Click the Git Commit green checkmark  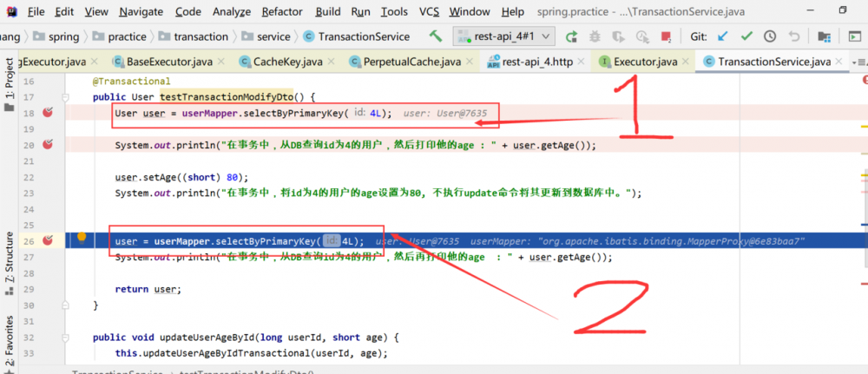[746, 36]
